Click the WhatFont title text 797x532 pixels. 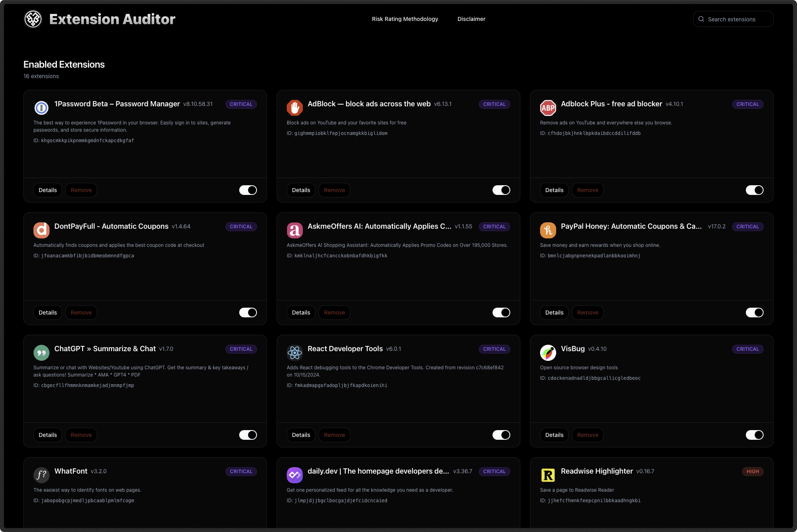pyautogui.click(x=71, y=471)
